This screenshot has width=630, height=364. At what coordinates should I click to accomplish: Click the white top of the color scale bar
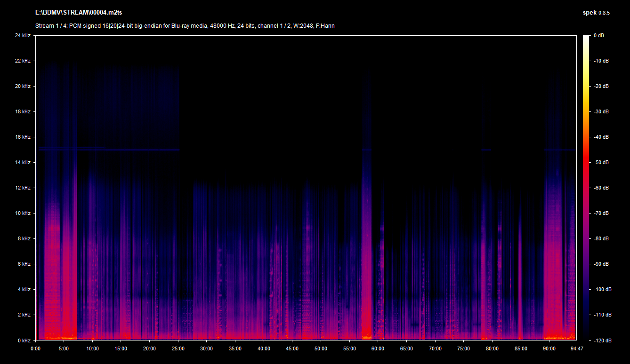(586, 39)
